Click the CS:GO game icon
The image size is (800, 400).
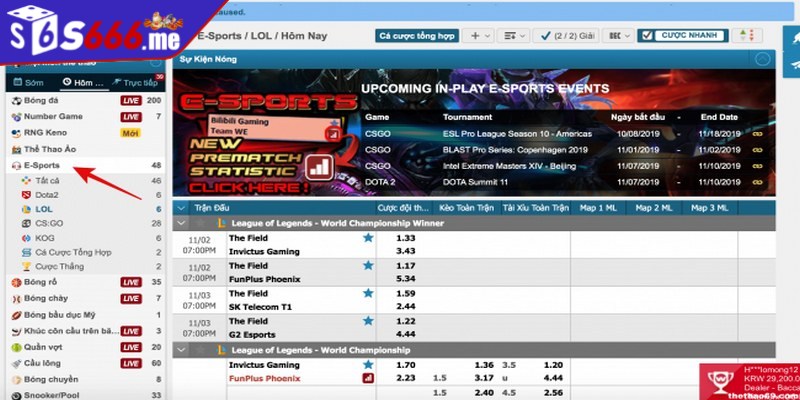pyautogui.click(x=27, y=223)
